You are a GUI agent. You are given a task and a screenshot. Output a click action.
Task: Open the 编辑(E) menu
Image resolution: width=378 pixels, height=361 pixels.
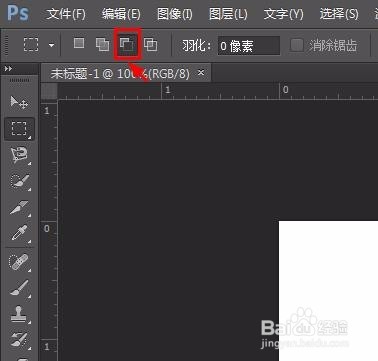(x=121, y=14)
